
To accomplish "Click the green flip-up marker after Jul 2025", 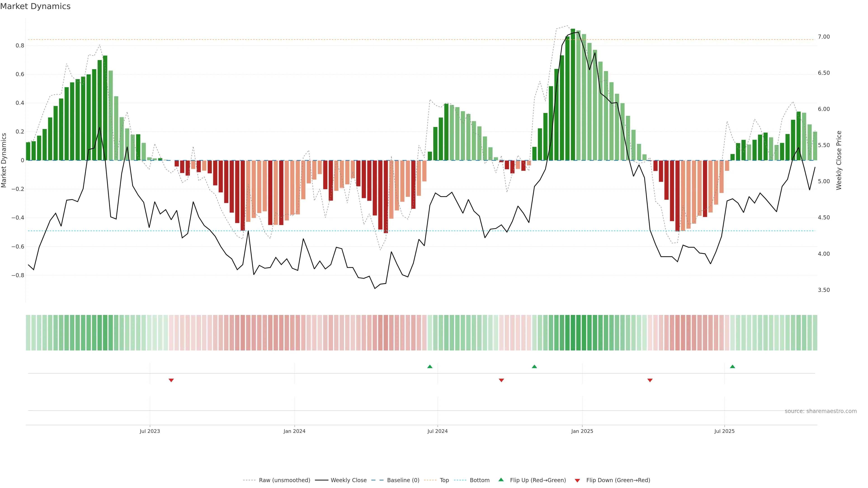I will tap(733, 366).
